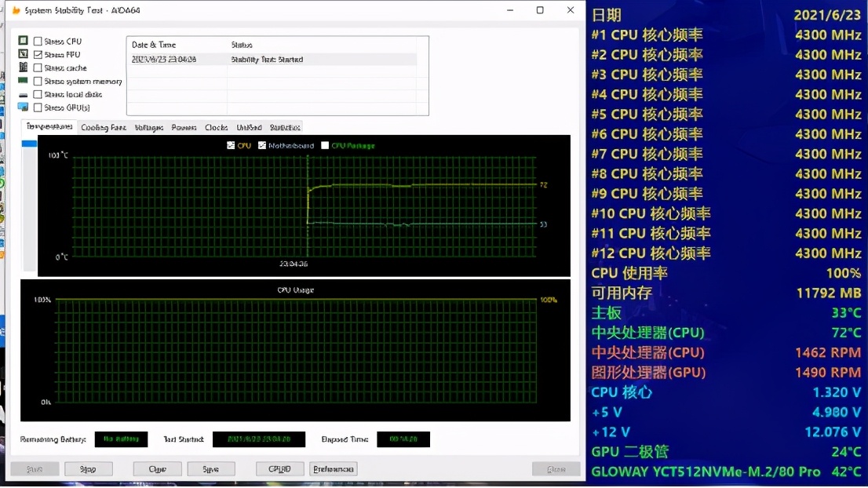
Task: Switch to the Voltages tab
Action: [x=149, y=127]
